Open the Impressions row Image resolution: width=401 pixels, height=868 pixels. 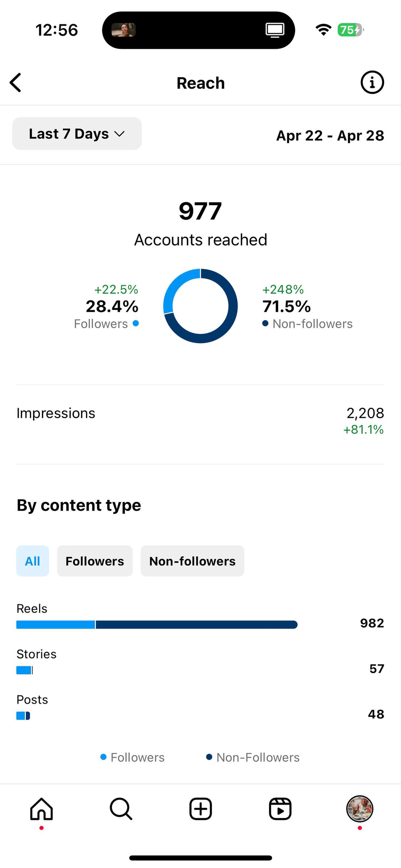click(200, 420)
